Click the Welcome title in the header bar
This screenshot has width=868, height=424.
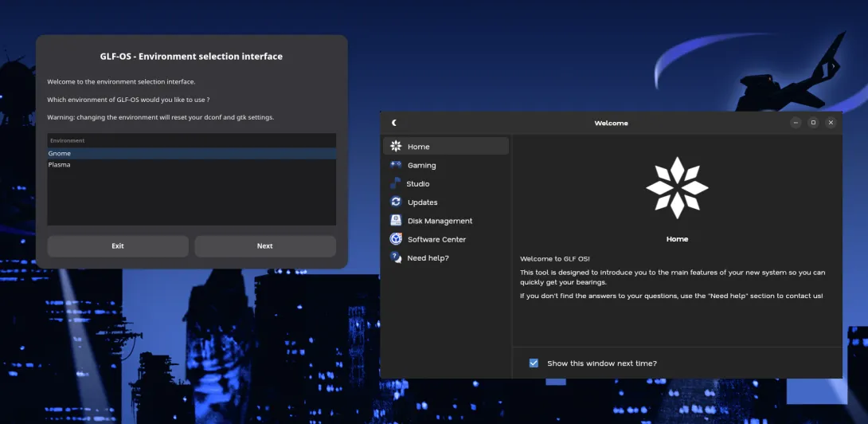pos(611,124)
